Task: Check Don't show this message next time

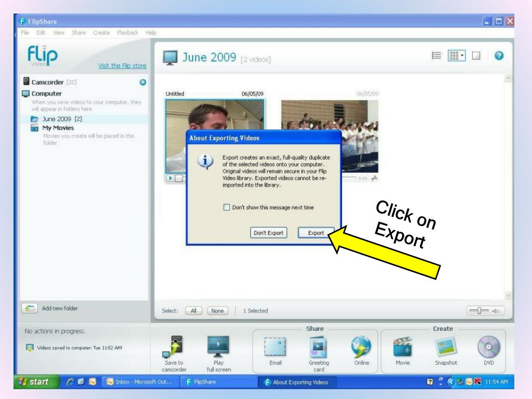Action: pyautogui.click(x=227, y=207)
